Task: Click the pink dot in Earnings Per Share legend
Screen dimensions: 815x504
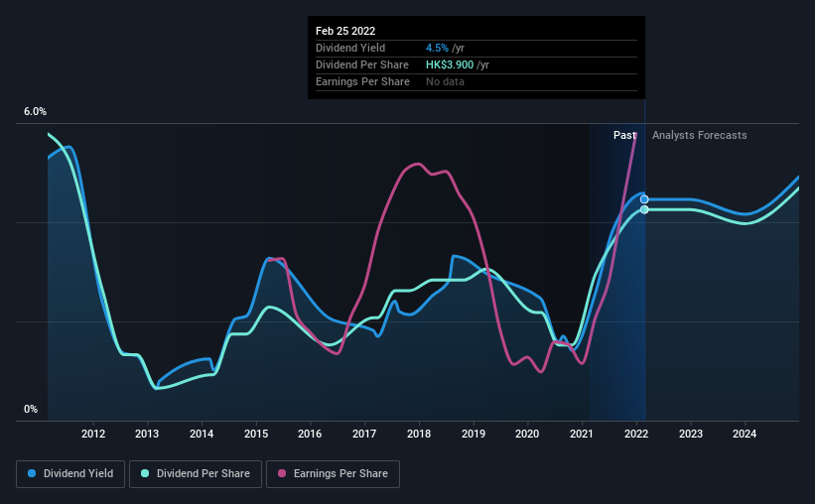Action: [282, 473]
